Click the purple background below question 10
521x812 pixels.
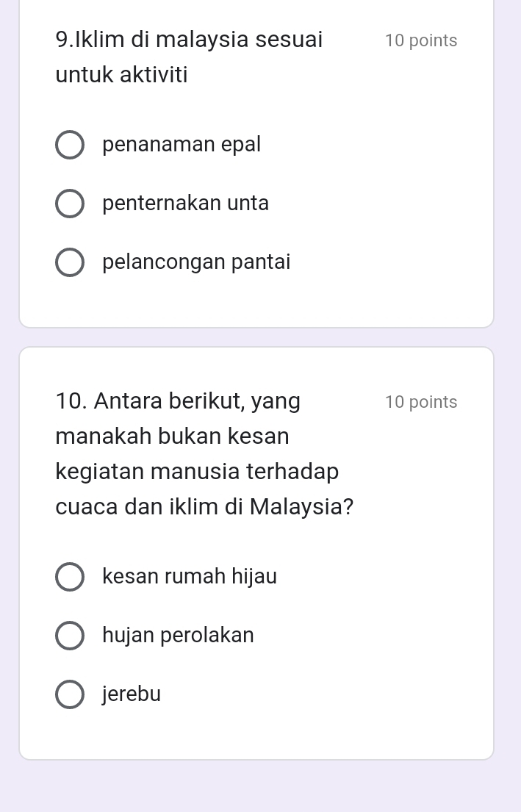coord(260,786)
